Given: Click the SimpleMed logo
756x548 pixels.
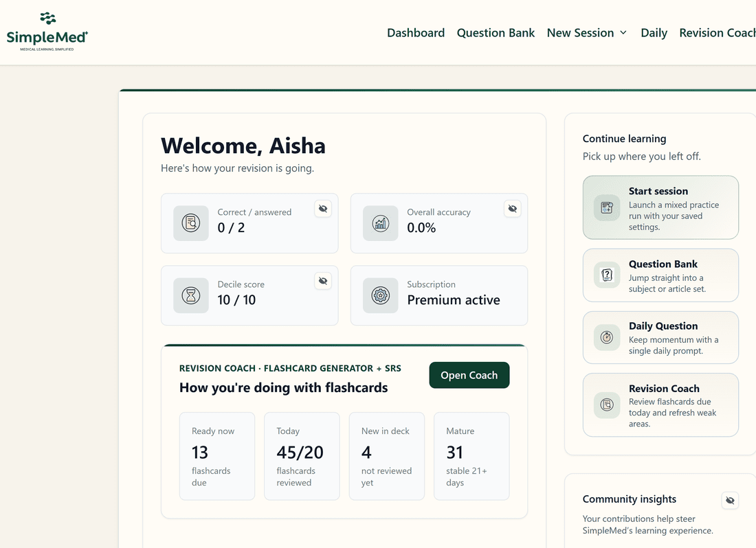Looking at the screenshot, I should [47, 32].
